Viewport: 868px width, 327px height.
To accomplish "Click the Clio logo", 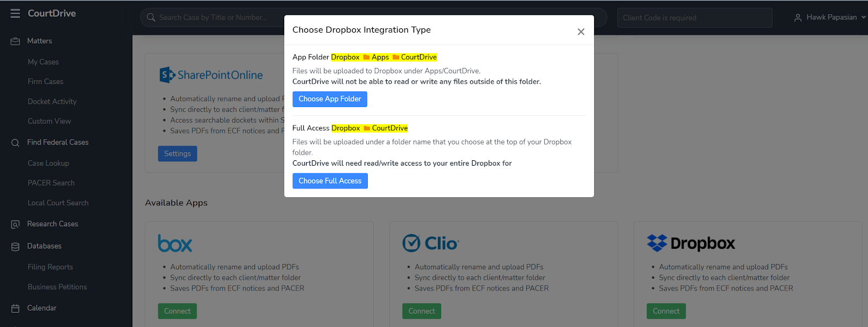I will (x=431, y=243).
